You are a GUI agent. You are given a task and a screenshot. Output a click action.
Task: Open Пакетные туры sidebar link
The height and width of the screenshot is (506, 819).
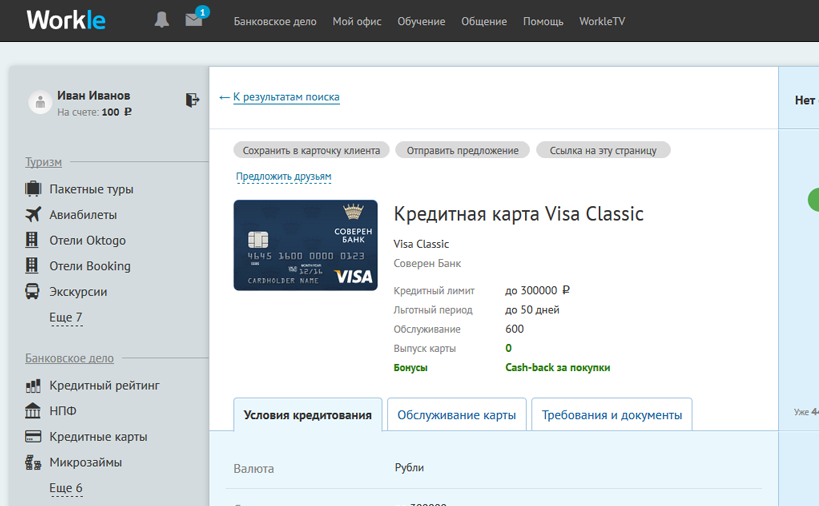pyautogui.click(x=91, y=189)
